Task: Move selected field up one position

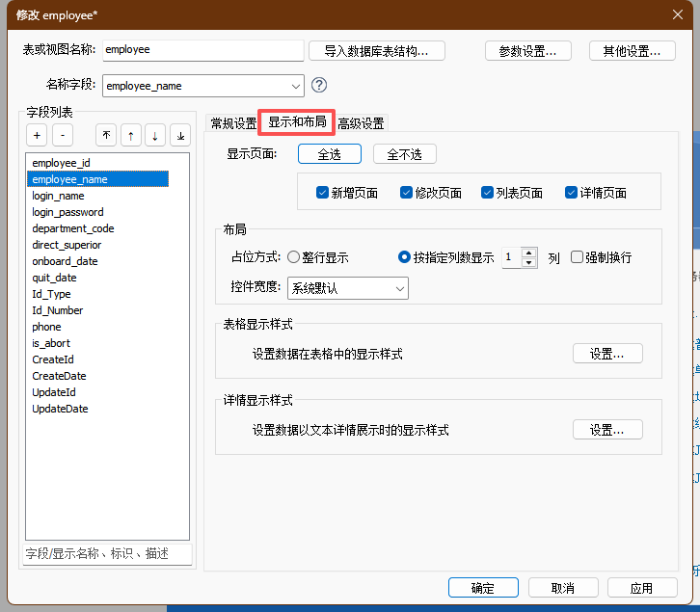Action: tap(130, 135)
